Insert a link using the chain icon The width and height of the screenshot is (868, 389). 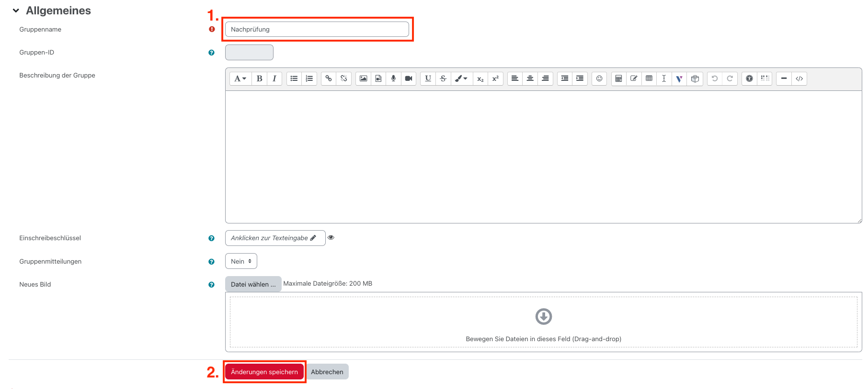(329, 78)
